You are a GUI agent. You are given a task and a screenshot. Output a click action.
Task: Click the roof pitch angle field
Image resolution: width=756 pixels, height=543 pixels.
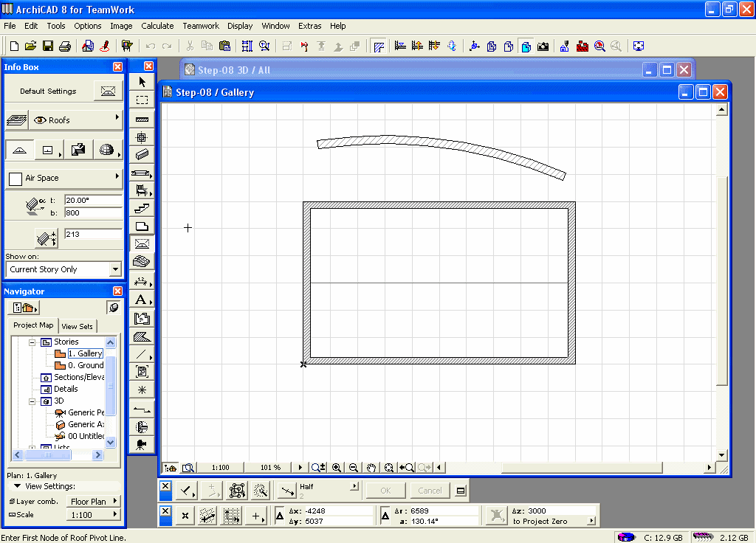click(x=92, y=201)
